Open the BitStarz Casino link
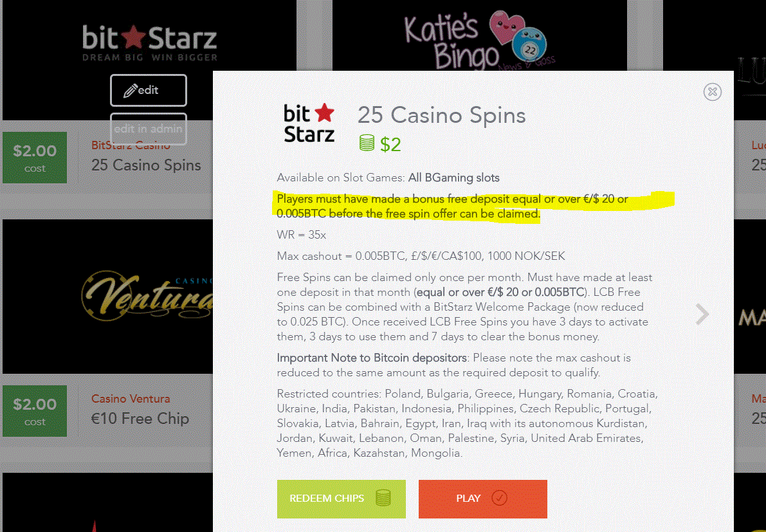 131,145
